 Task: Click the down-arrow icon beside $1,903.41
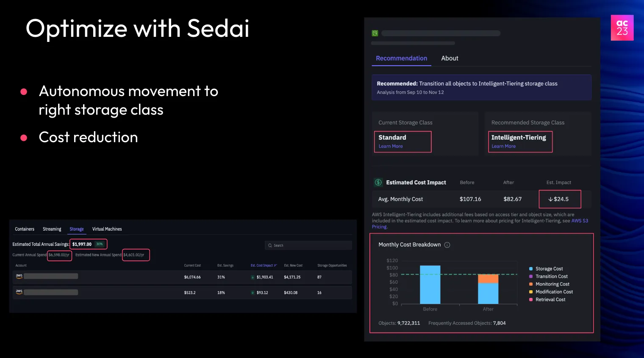tap(253, 277)
